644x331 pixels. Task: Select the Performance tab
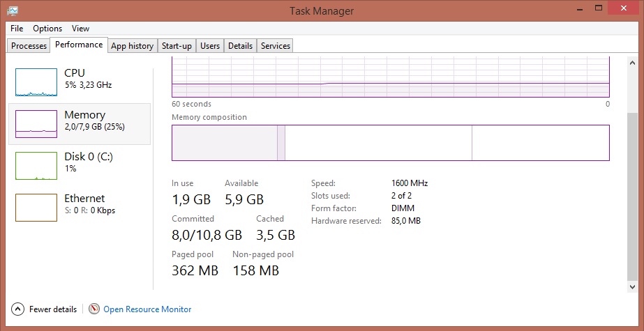pos(79,45)
